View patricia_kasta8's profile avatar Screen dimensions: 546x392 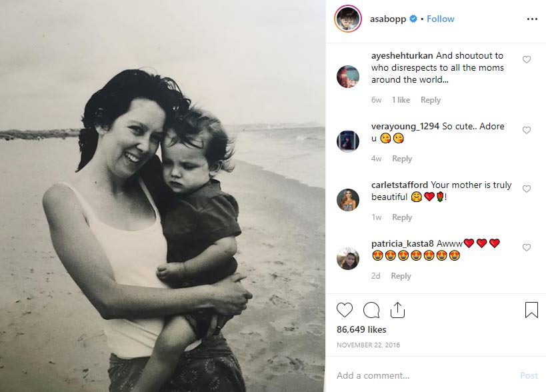pyautogui.click(x=348, y=258)
